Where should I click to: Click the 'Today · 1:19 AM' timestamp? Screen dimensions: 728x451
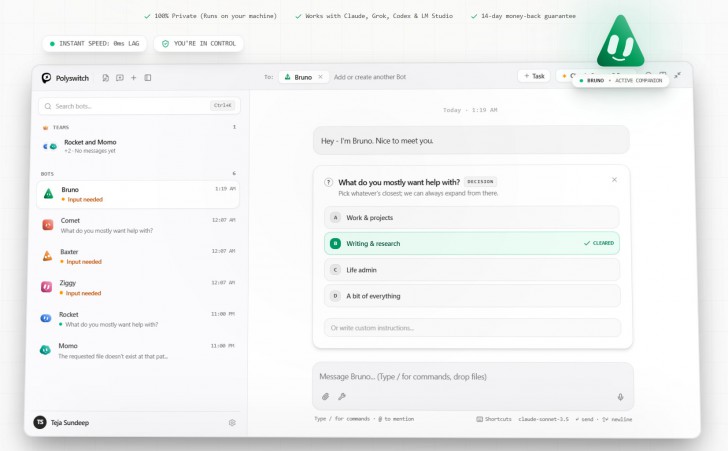[x=470, y=110]
